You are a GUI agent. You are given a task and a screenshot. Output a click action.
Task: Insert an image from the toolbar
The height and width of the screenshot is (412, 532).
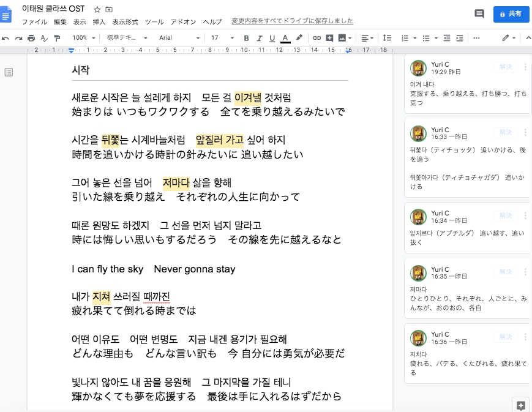coord(342,38)
